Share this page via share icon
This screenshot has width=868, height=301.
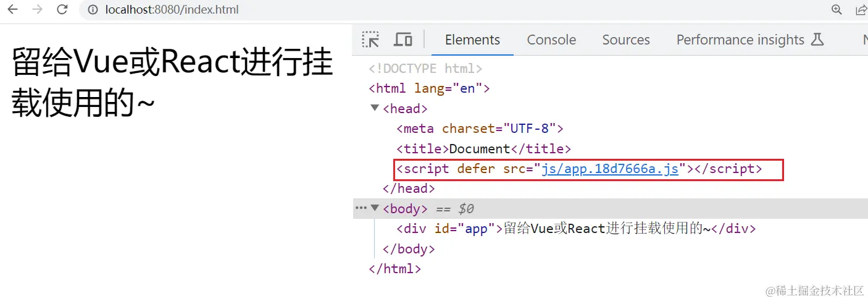point(861,9)
